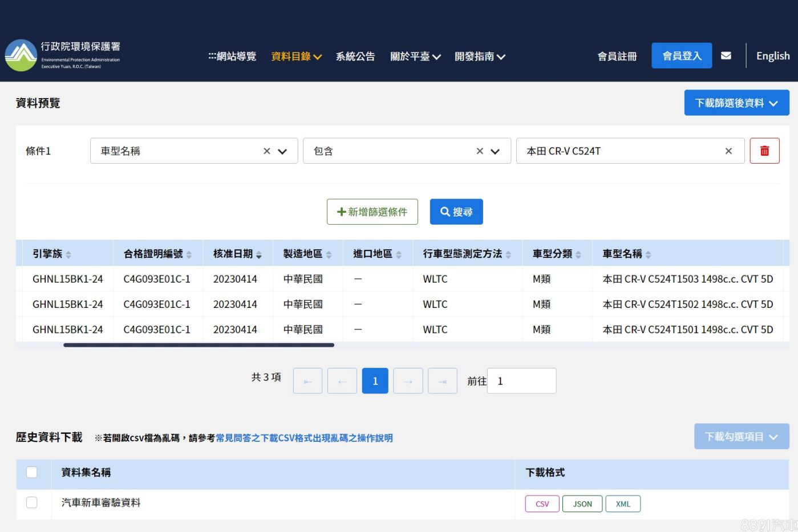The height and width of the screenshot is (532, 798).
Task: Open the 資料目錄 menu
Action: [x=296, y=56]
